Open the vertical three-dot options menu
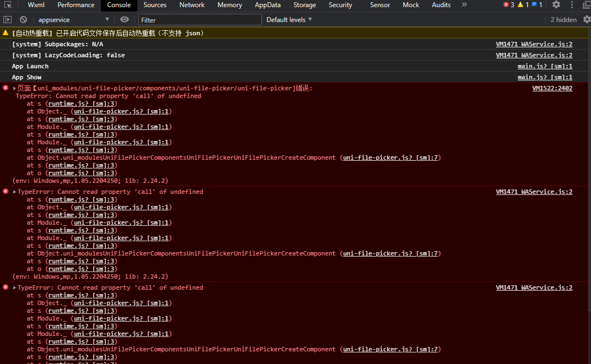The width and height of the screenshot is (591, 364). pyautogui.click(x=571, y=4)
